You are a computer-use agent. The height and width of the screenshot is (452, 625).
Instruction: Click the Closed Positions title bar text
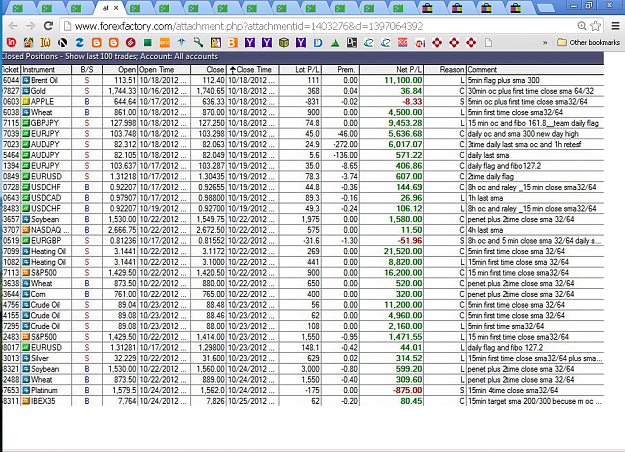[x=110, y=56]
